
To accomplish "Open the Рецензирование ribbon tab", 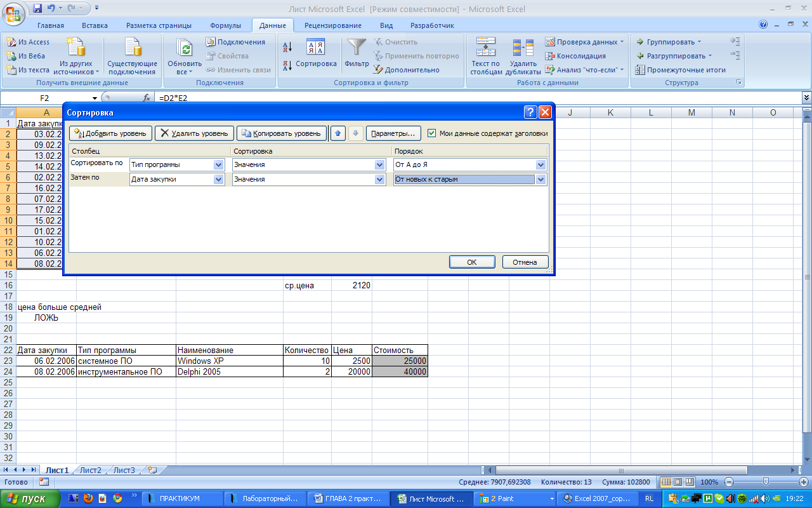I will (x=333, y=25).
